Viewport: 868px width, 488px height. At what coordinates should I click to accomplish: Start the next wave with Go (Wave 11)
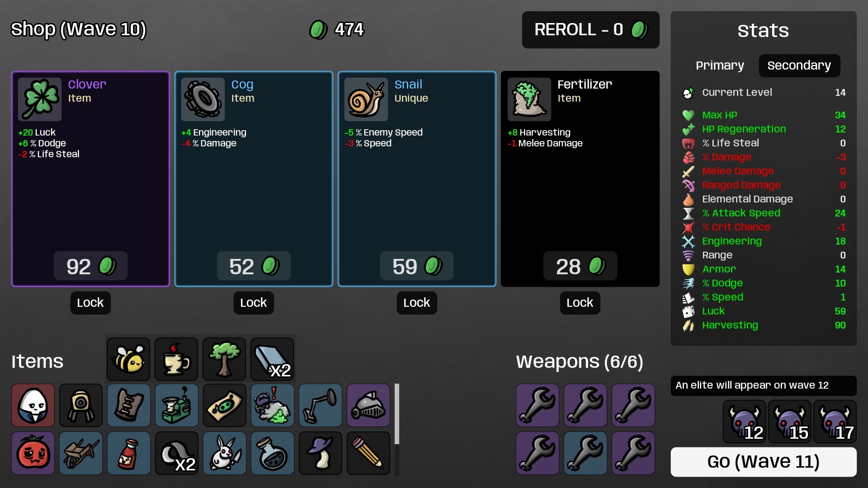(x=764, y=462)
